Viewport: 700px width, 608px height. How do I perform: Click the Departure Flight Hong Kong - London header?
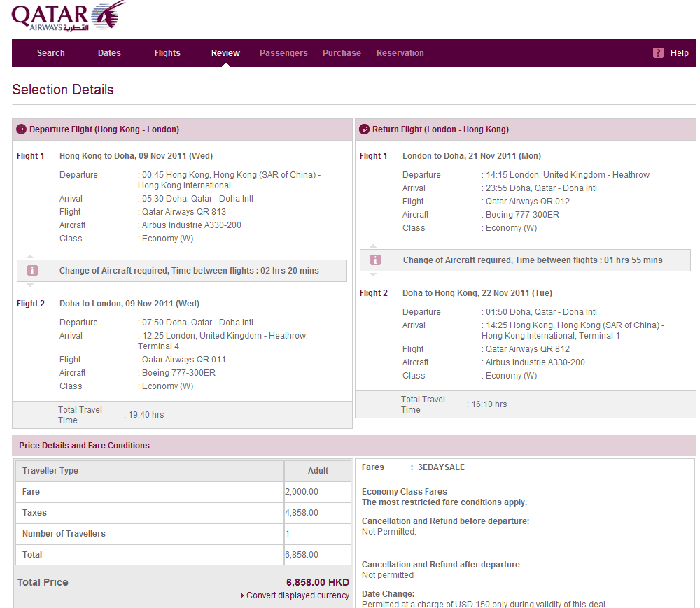click(x=104, y=129)
